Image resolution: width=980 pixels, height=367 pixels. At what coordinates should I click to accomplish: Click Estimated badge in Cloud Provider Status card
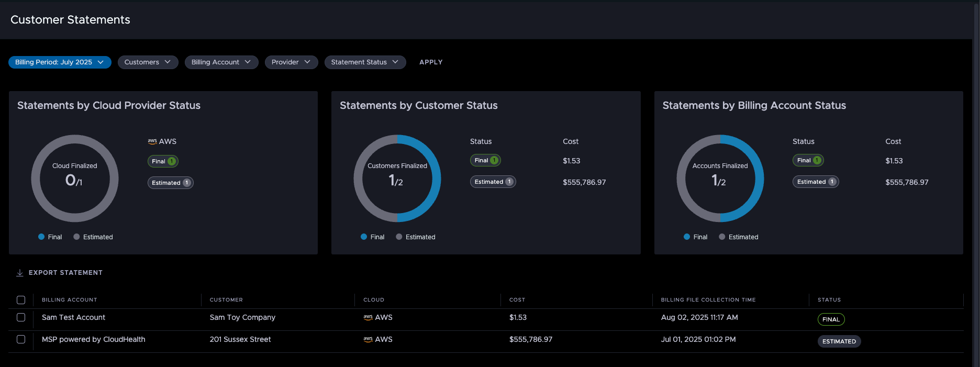171,183
